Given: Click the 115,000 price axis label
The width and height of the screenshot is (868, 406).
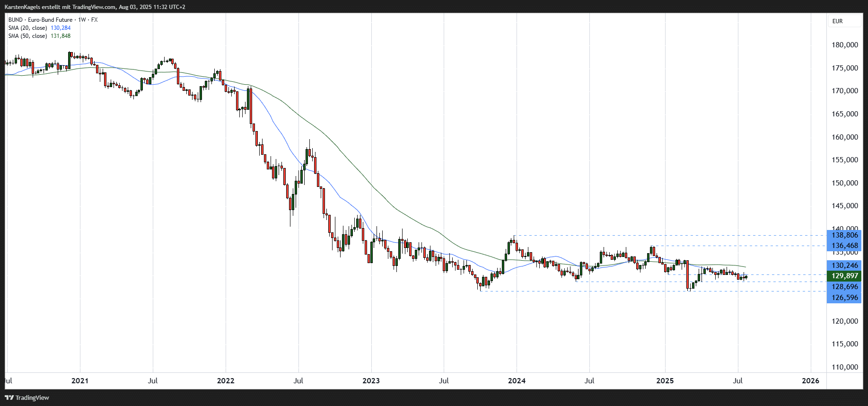Looking at the screenshot, I should 845,344.
